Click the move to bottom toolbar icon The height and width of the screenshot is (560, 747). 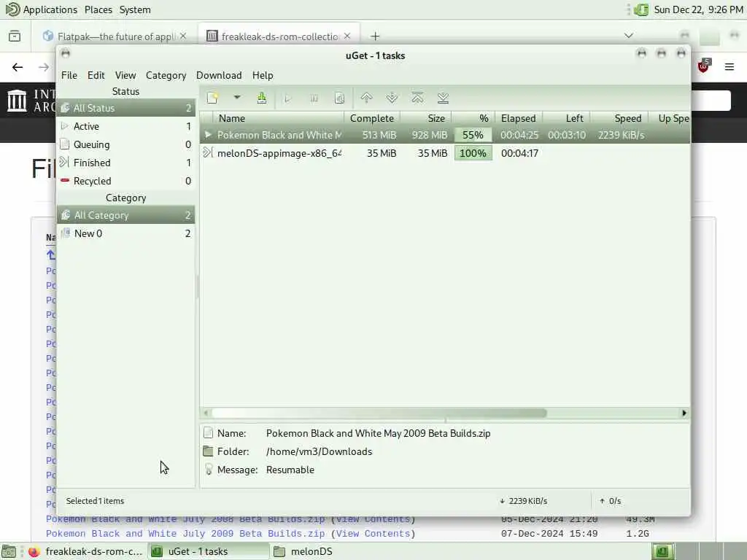pos(443,98)
